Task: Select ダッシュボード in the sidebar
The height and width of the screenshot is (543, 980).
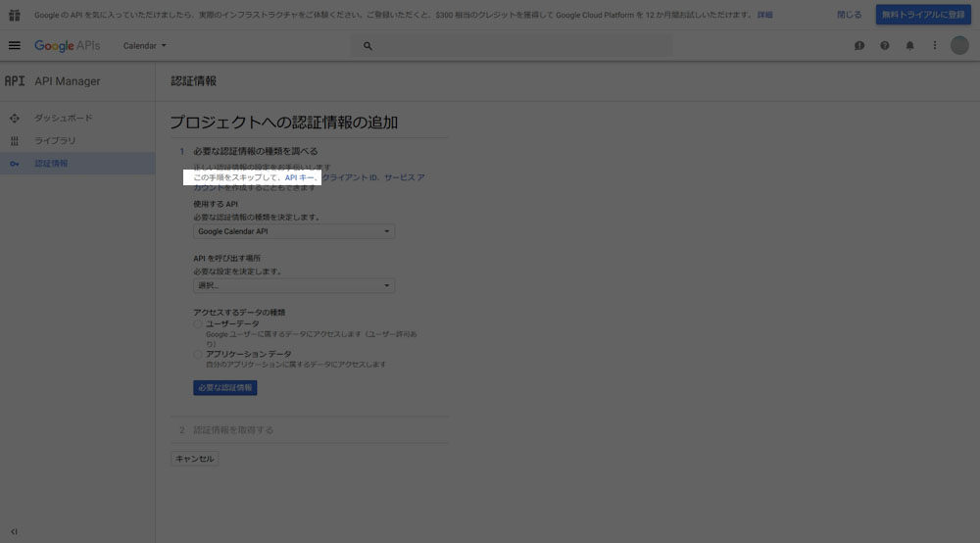Action: (63, 118)
